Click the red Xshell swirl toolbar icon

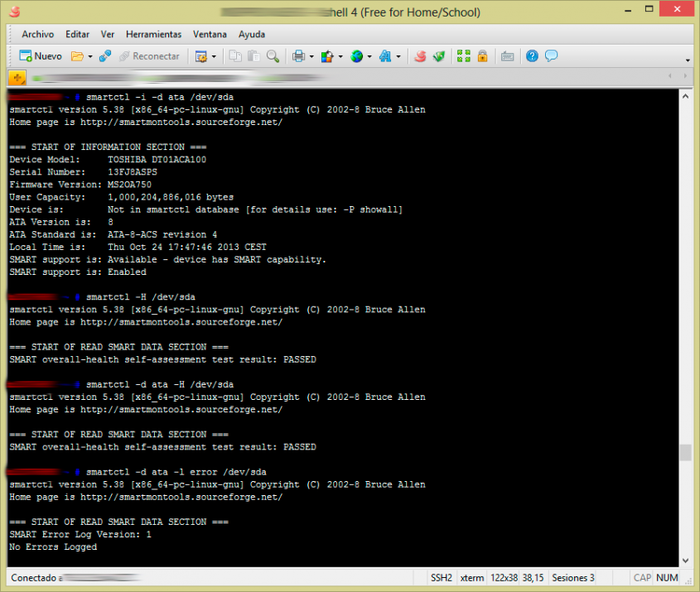[420, 56]
